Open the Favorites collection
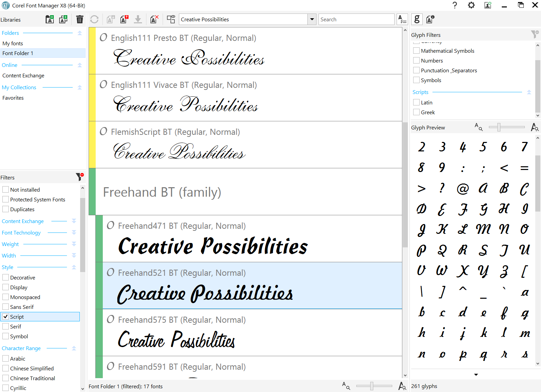The width and height of the screenshot is (541, 392). [43, 98]
